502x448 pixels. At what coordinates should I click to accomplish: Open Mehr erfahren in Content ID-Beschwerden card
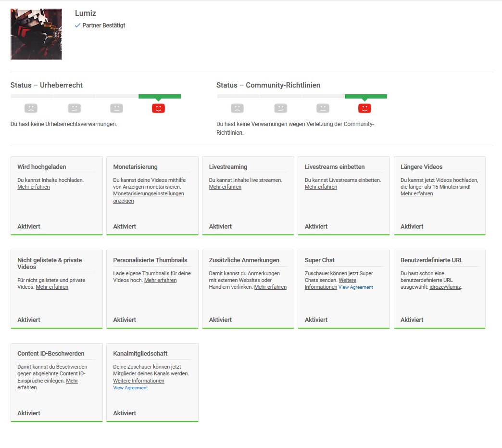48,384
